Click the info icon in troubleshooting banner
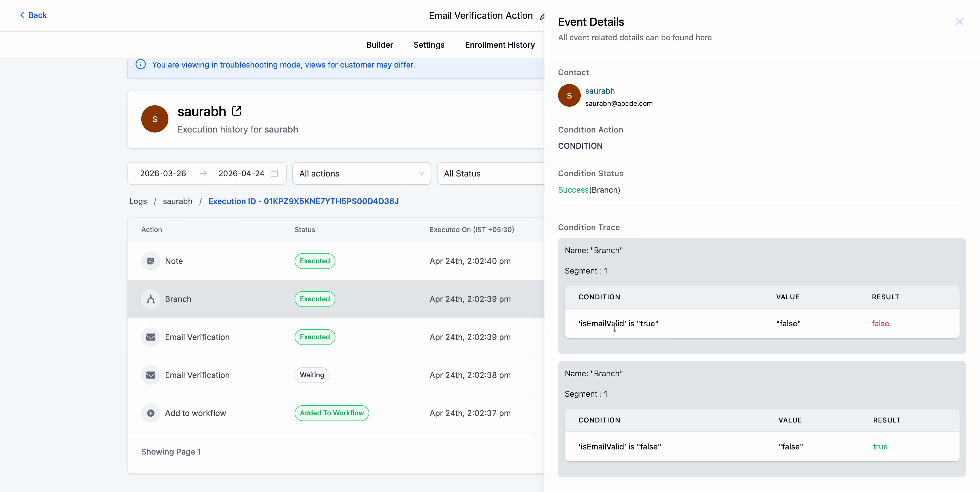The image size is (980, 492). [x=141, y=64]
